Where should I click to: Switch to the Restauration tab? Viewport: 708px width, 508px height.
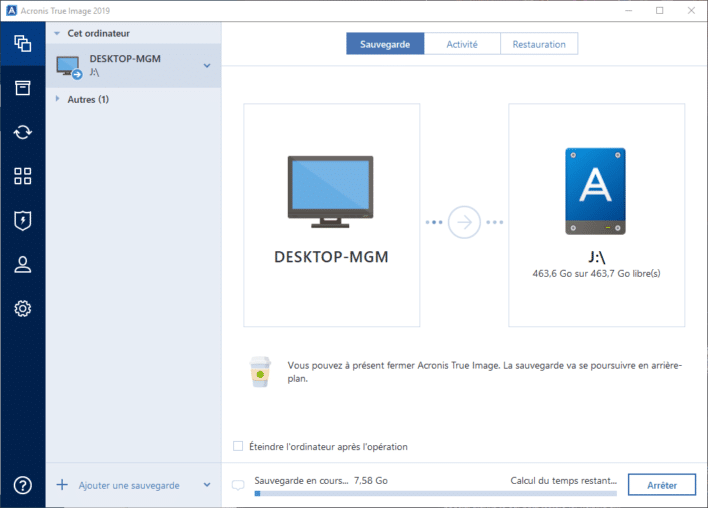539,44
